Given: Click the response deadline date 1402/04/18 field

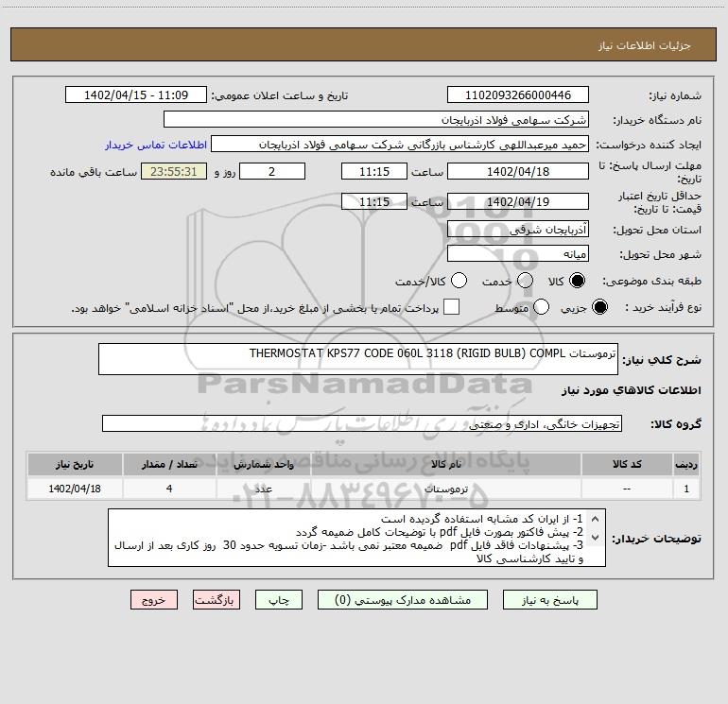Looking at the screenshot, I should (518, 171).
